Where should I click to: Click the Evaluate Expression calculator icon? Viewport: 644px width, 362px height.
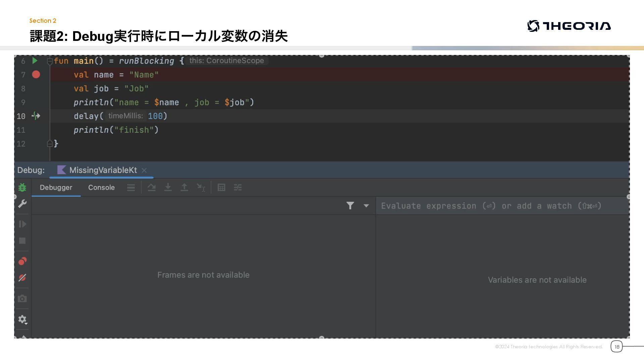click(x=221, y=187)
